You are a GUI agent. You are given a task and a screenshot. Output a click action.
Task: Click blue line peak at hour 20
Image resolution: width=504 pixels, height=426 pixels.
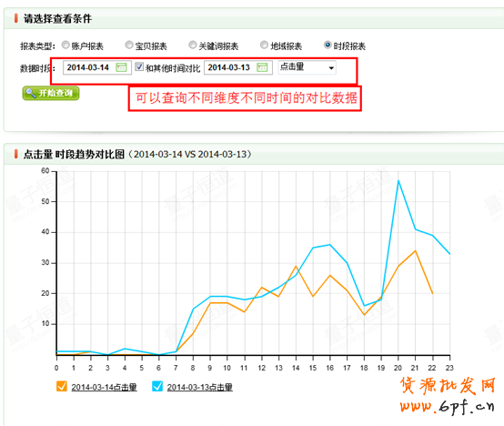pos(398,181)
